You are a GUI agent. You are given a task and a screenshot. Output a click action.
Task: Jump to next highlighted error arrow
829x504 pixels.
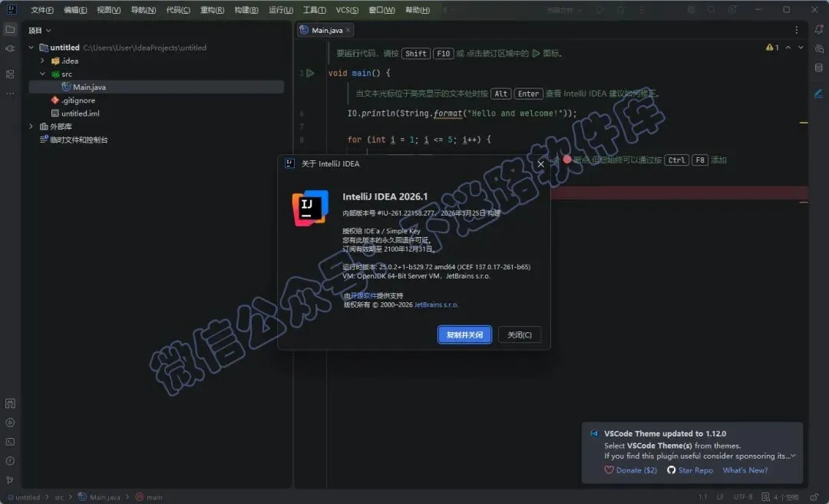coord(801,48)
